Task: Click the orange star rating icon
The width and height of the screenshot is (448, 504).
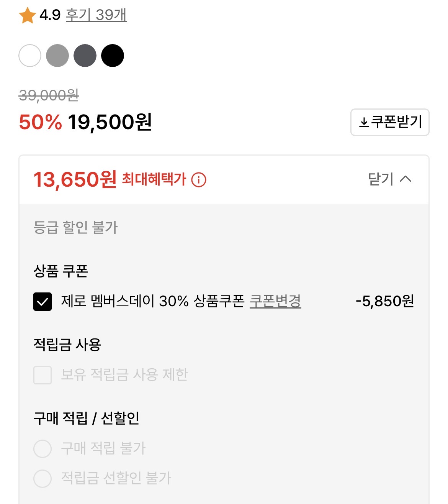Action: [27, 15]
